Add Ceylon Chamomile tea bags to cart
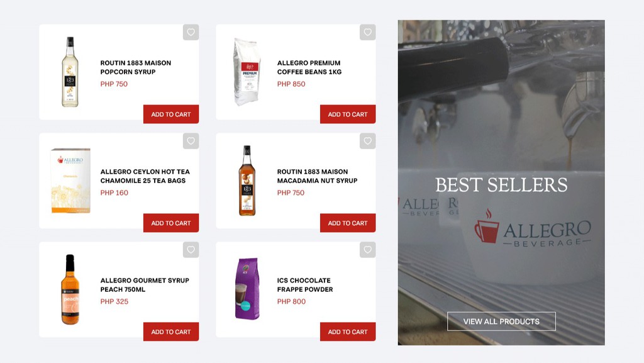Viewport: 644px width, 363px height. (x=171, y=223)
